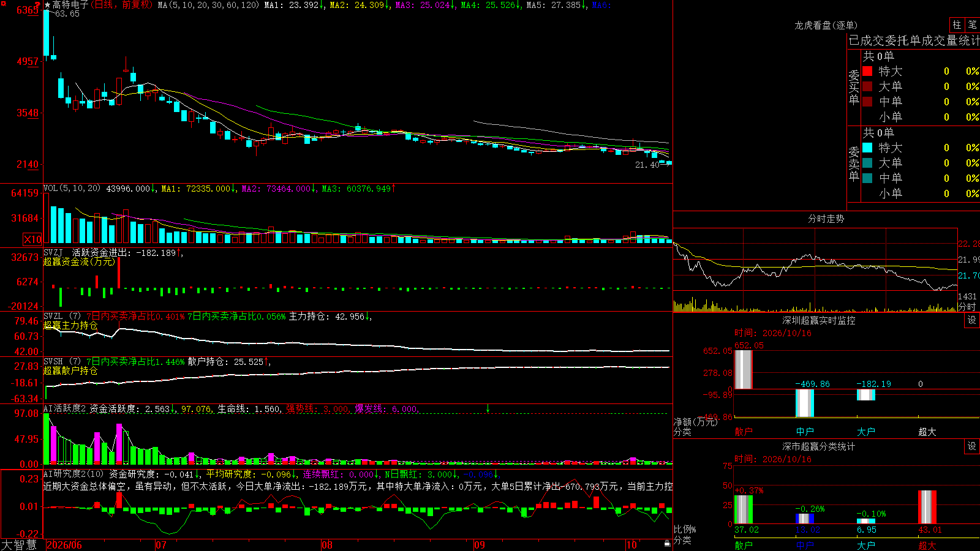Click the 超赢主力持仓 indicator label

click(x=70, y=325)
